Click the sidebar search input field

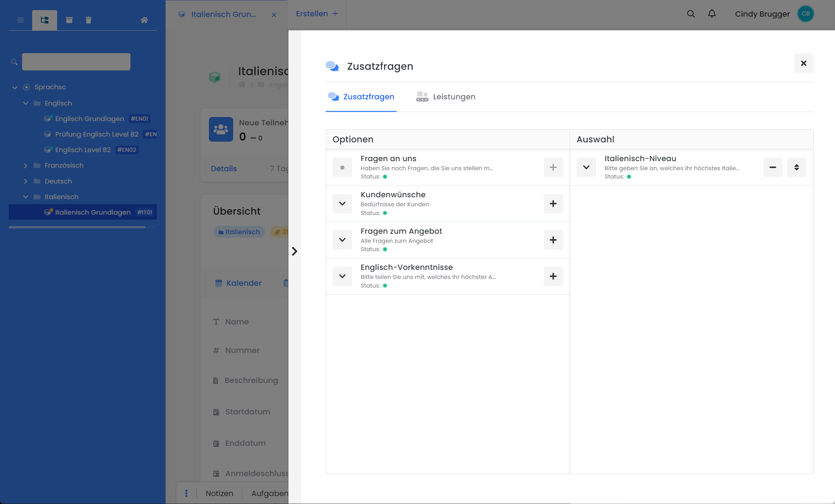tap(76, 62)
